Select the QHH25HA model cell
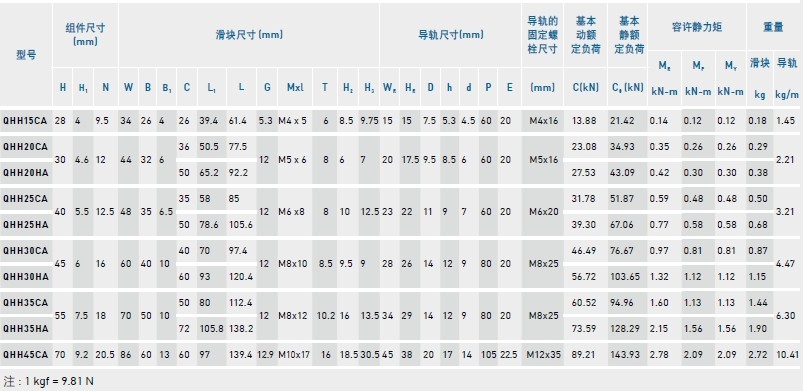Screen dimensions: 803x391 tap(25, 224)
